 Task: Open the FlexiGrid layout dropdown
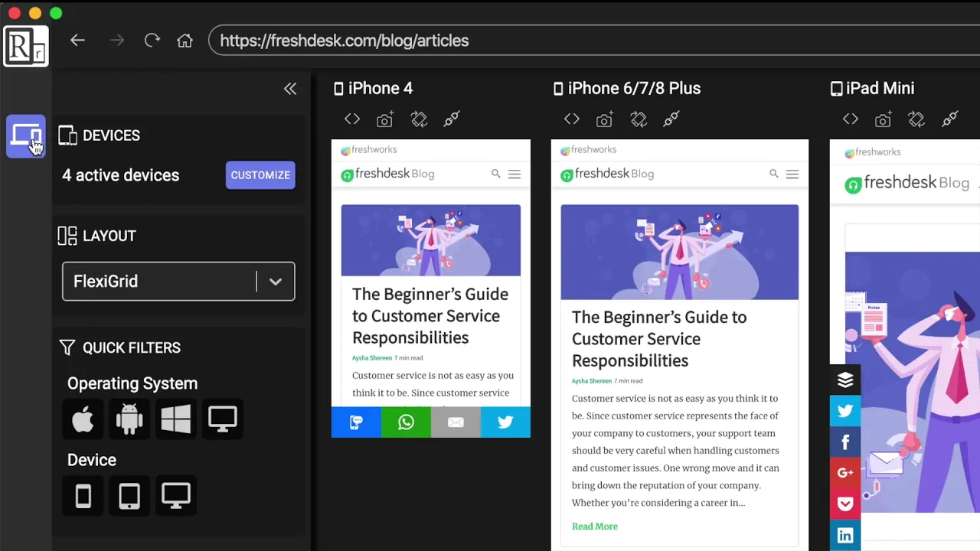[x=178, y=282]
